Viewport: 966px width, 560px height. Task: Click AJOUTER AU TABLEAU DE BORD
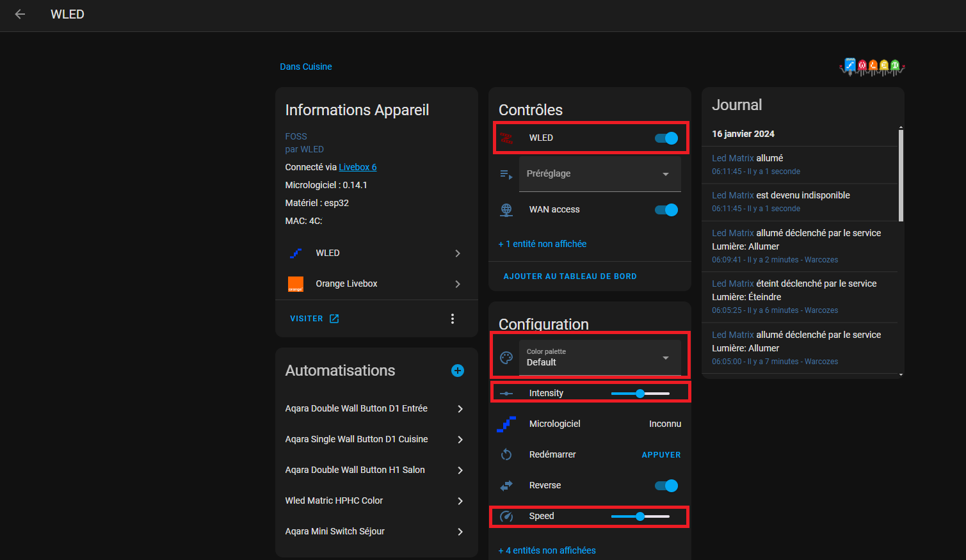point(570,276)
